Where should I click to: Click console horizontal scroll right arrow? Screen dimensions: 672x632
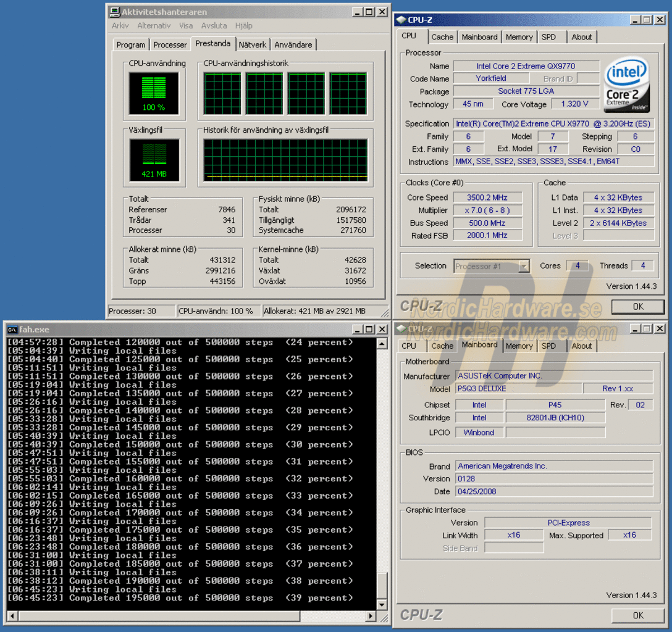[371, 616]
